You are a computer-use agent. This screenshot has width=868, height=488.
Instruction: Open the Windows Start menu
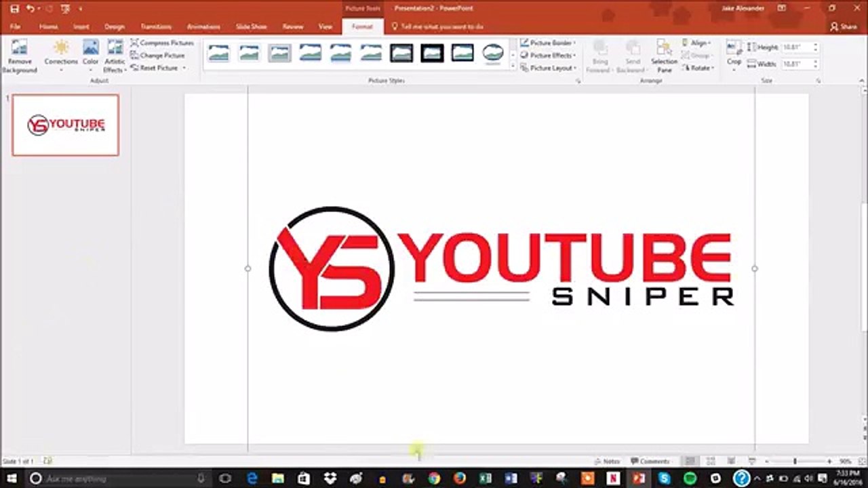pos(12,479)
